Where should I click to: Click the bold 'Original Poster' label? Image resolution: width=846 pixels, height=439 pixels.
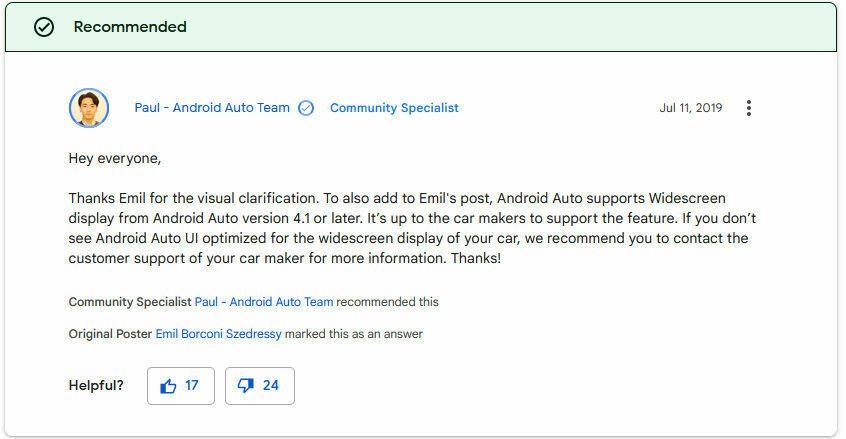(110, 334)
